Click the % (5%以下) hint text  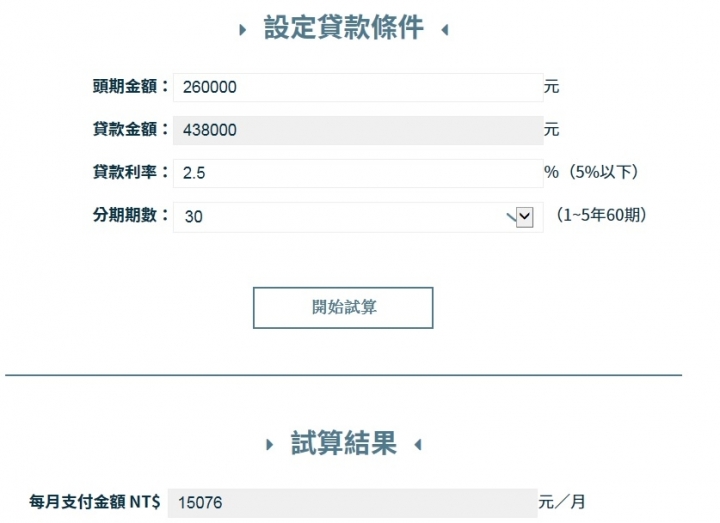pyautogui.click(x=591, y=172)
